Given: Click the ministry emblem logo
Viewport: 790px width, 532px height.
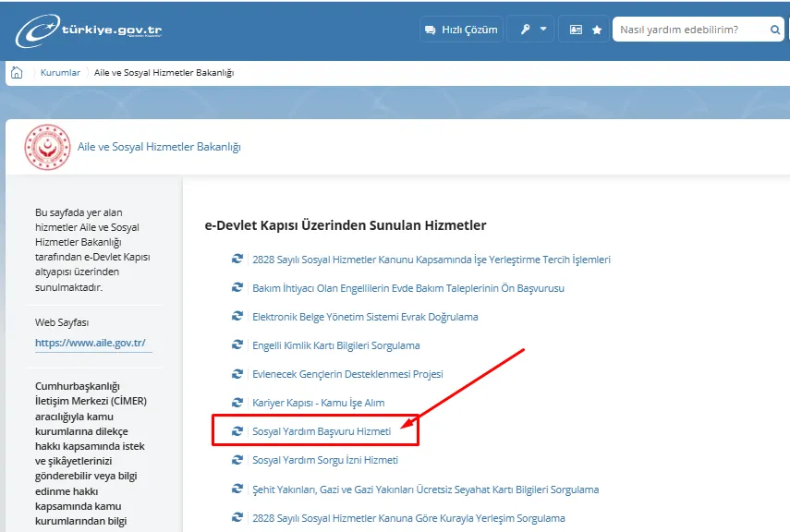Looking at the screenshot, I should [x=46, y=147].
